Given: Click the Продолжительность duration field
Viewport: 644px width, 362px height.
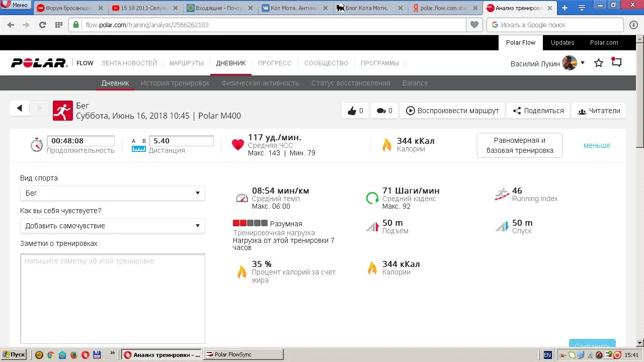Looking at the screenshot, I should (x=80, y=141).
